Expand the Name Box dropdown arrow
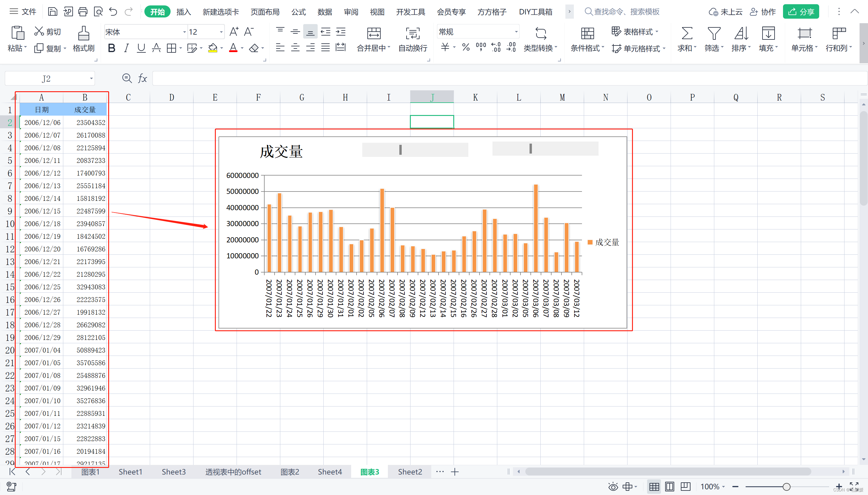Screen dimensions: 868x495 click(91, 79)
